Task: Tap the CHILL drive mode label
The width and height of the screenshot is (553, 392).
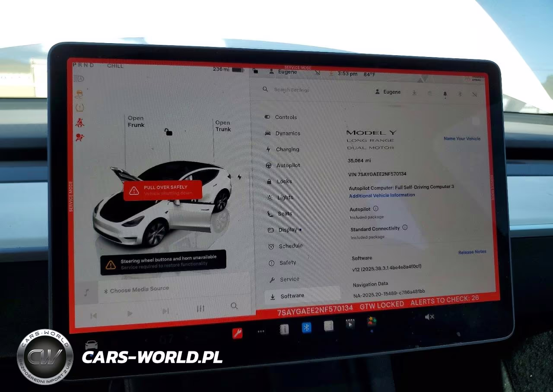Action: [115, 66]
